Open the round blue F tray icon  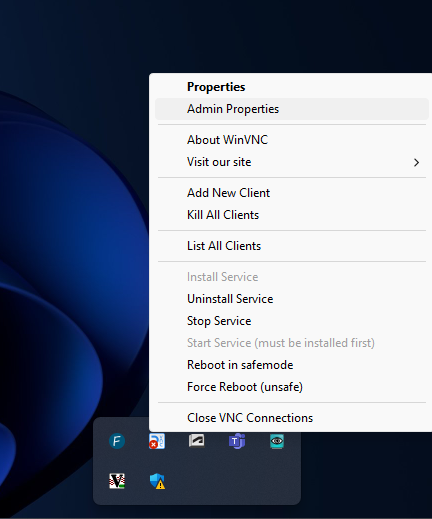(x=117, y=441)
